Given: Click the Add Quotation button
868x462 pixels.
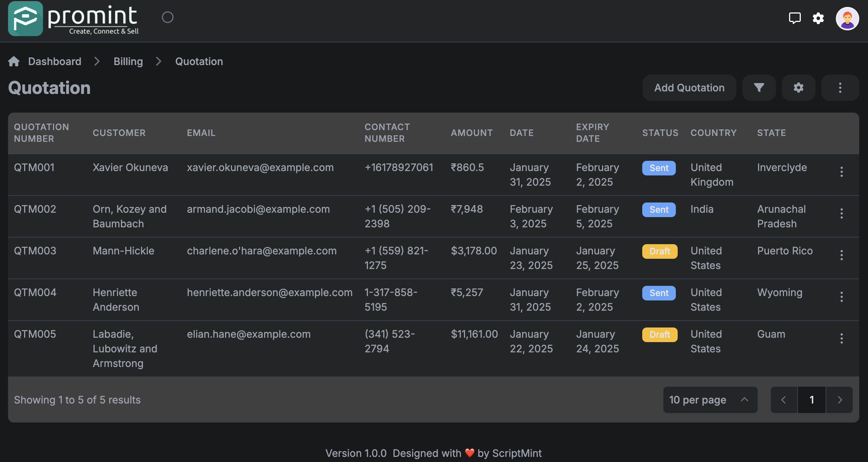Looking at the screenshot, I should [689, 88].
